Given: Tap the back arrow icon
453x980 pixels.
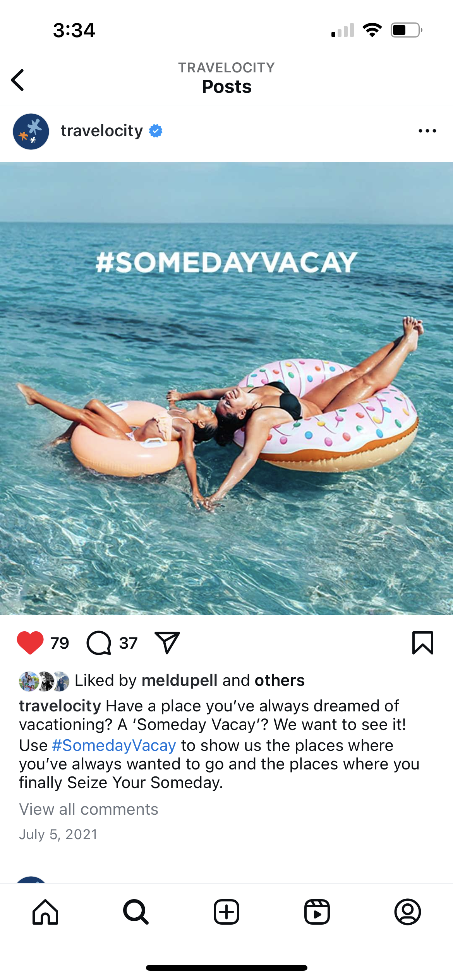Looking at the screenshot, I should (18, 80).
